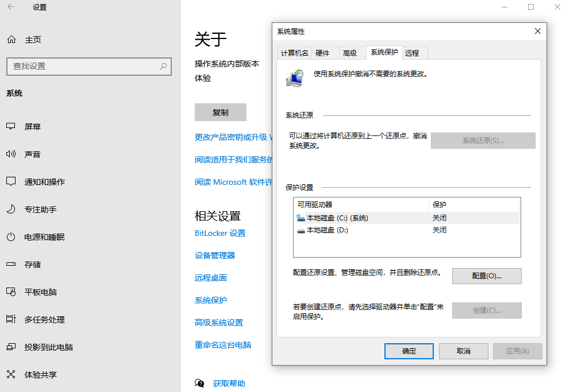Open 体验共享 settings page
566x392 pixels.
40,375
